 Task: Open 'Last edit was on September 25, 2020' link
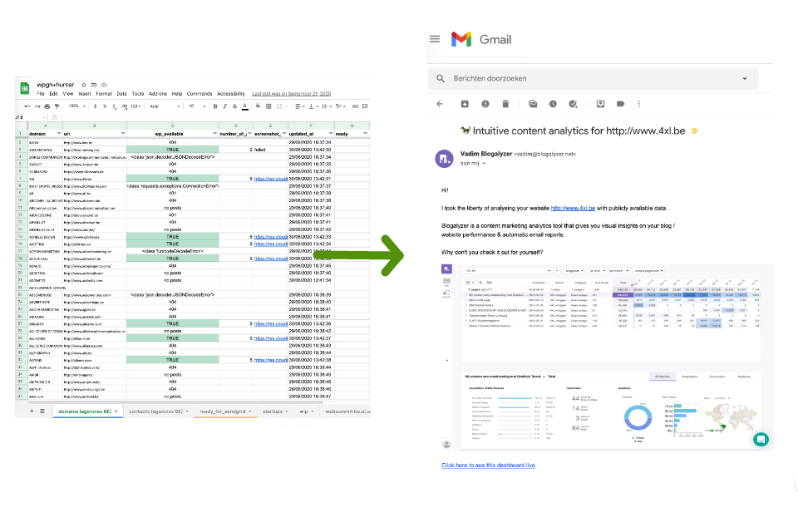(292, 94)
